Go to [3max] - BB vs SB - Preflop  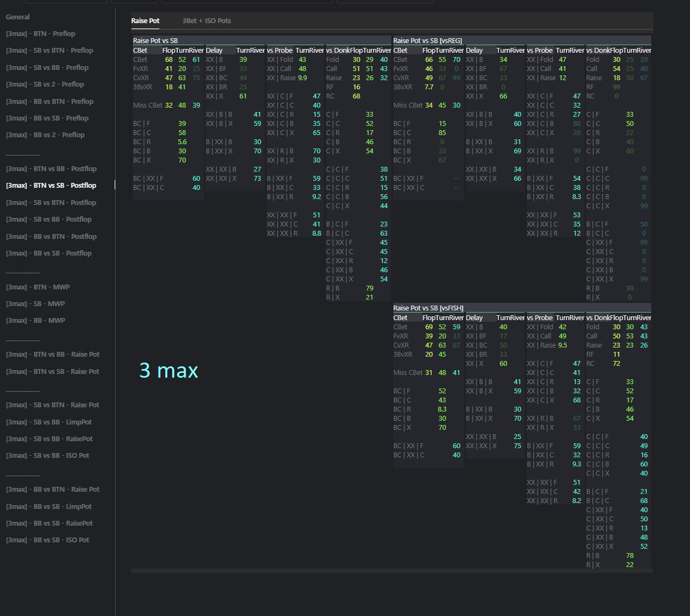point(47,118)
